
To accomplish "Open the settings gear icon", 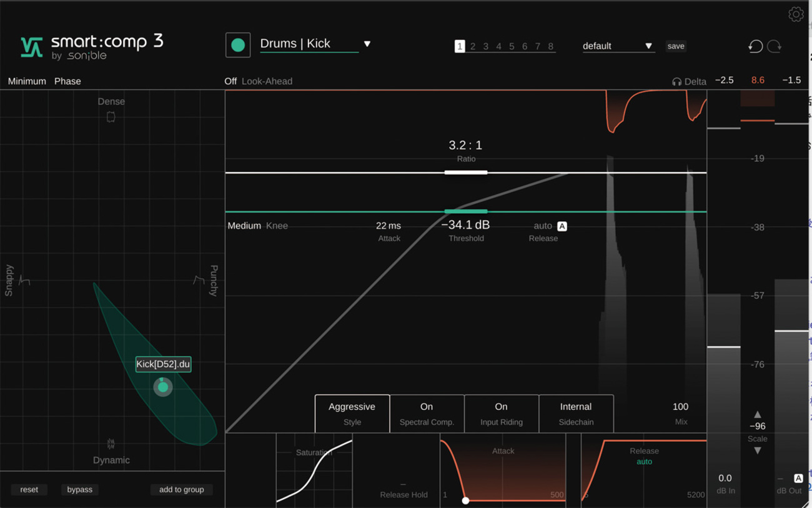I will 796,14.
